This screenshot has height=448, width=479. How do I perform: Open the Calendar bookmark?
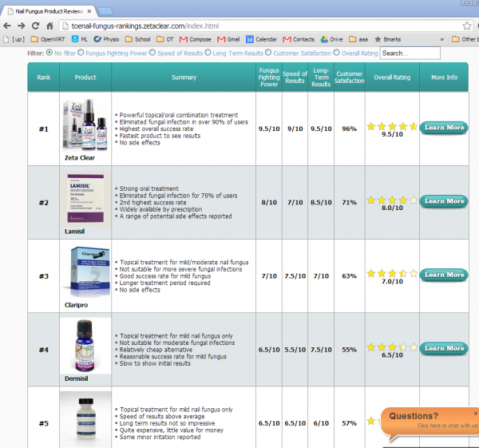(x=261, y=39)
